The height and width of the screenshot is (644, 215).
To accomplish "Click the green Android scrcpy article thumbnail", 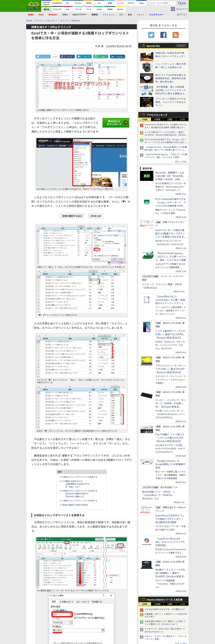I will 147,202.
